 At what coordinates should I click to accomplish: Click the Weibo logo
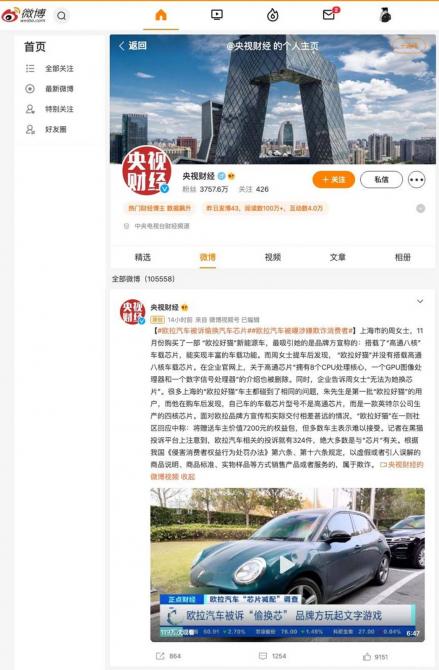click(24, 15)
